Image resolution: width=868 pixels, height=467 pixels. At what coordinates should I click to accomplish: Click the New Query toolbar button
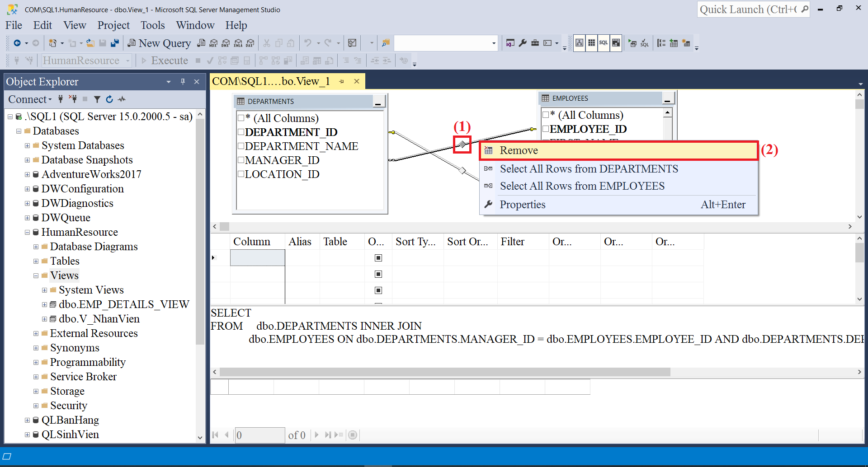tap(159, 43)
